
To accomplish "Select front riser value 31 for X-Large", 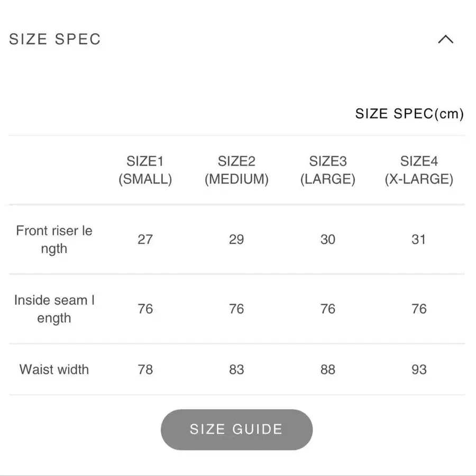I will coord(419,240).
